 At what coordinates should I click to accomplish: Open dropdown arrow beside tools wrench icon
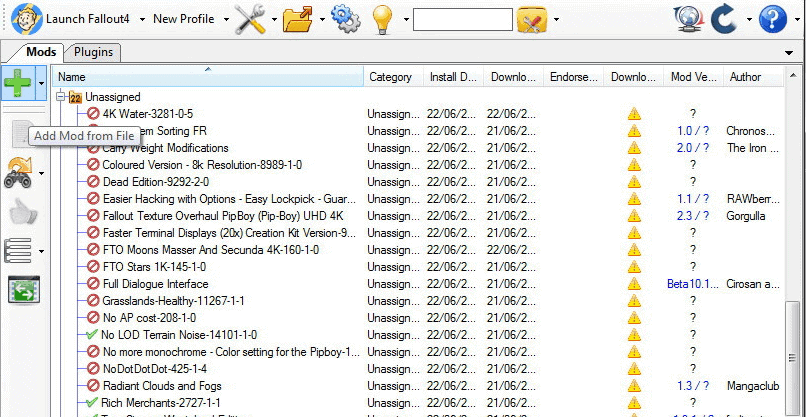[x=274, y=20]
